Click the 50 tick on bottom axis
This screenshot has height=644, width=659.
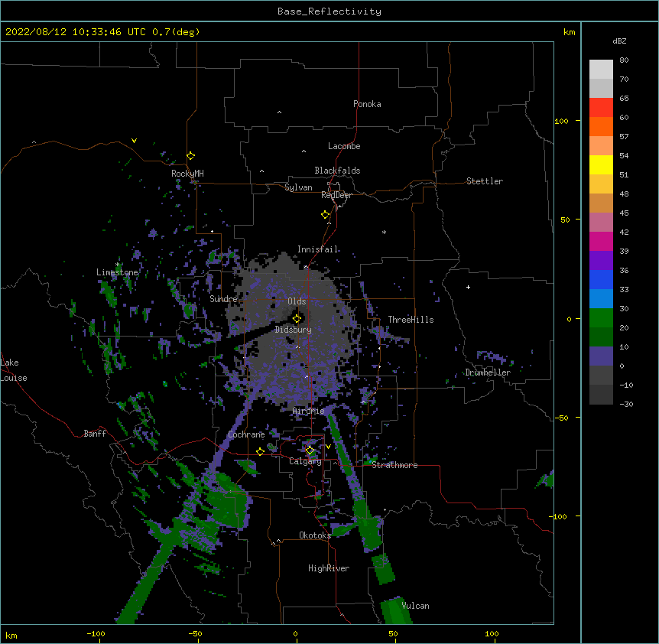click(393, 633)
